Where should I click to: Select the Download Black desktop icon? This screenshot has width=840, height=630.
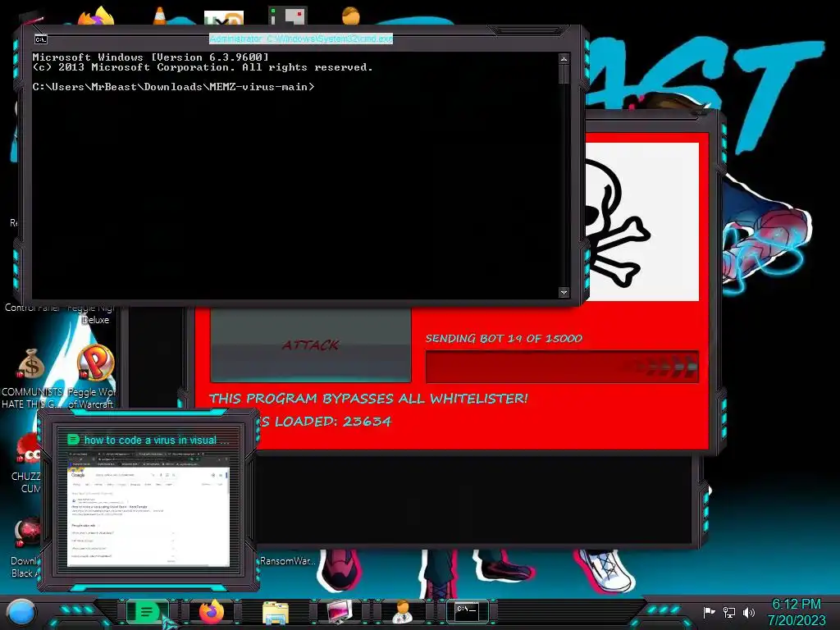pos(27,533)
